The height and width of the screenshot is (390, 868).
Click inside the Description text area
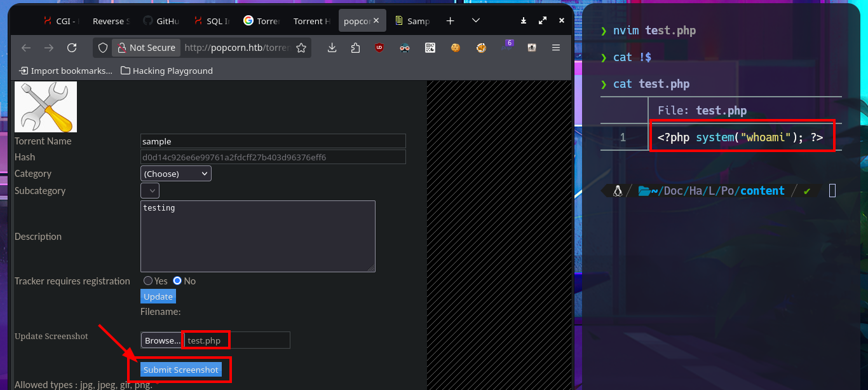coord(258,236)
